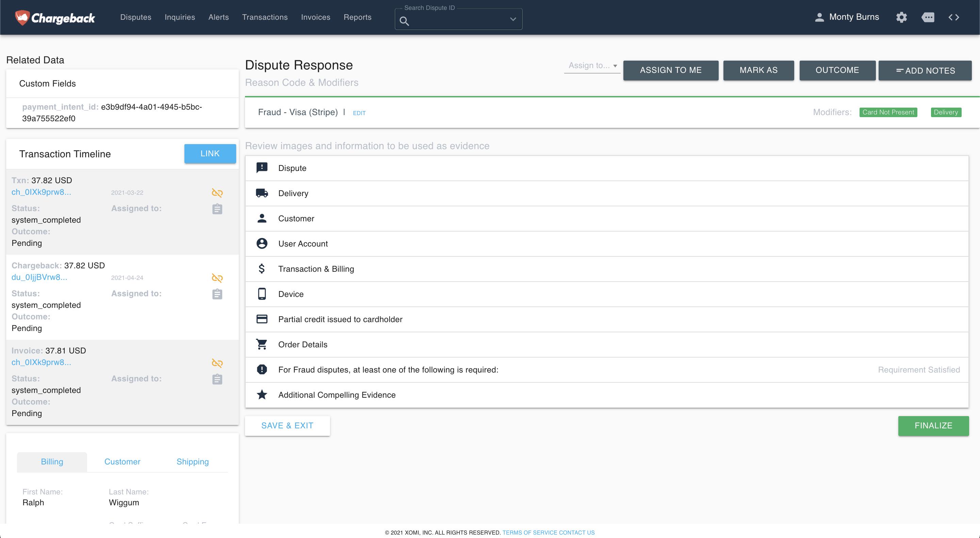Click the exclamation Fraud requirement icon
The image size is (980, 538).
coord(262,369)
